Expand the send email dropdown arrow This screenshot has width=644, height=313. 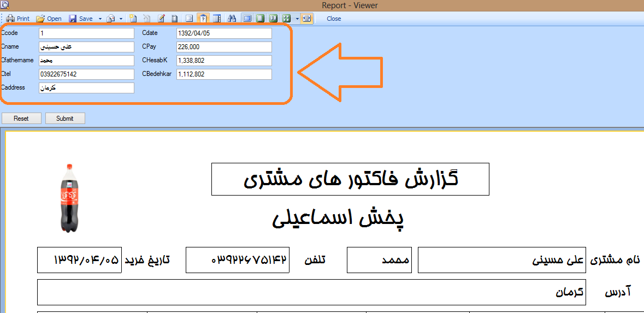click(121, 19)
